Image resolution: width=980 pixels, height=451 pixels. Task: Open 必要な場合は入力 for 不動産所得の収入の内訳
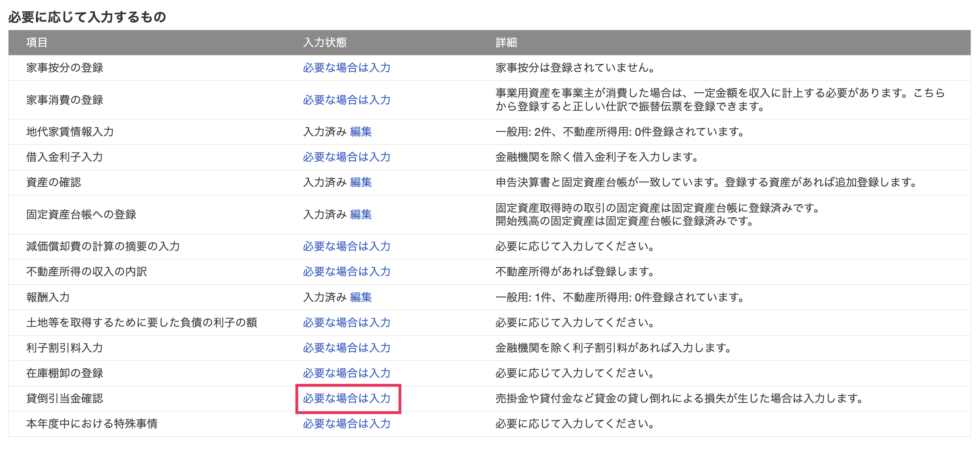347,272
